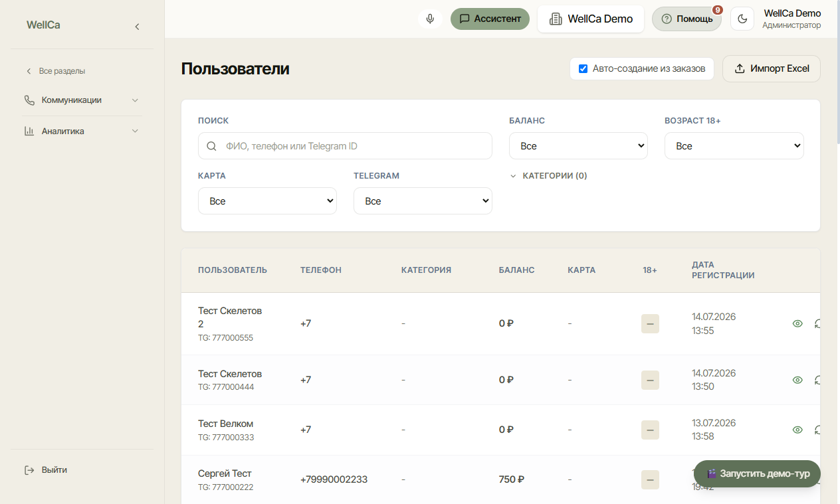
Task: Toggle the 18+ badge for Тест Скелетов 2
Action: 650,323
